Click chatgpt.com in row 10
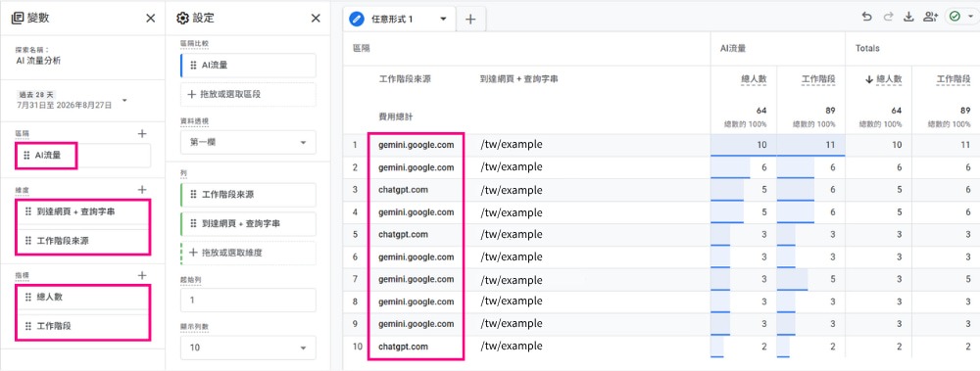980x371 pixels. (x=403, y=346)
